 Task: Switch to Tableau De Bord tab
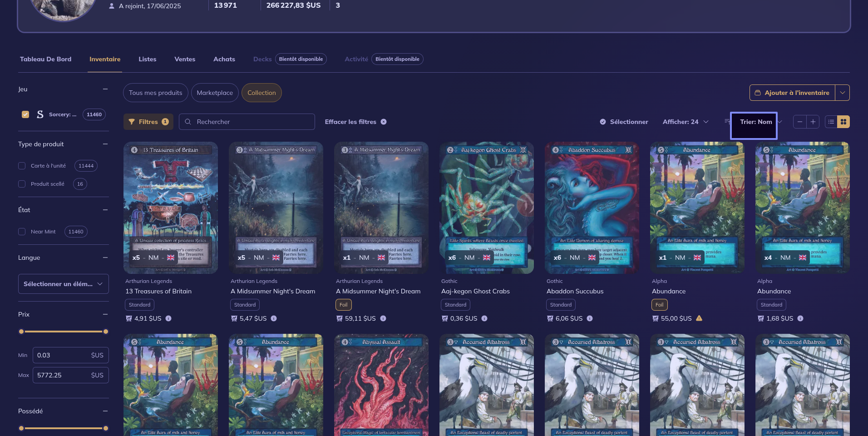click(x=45, y=59)
